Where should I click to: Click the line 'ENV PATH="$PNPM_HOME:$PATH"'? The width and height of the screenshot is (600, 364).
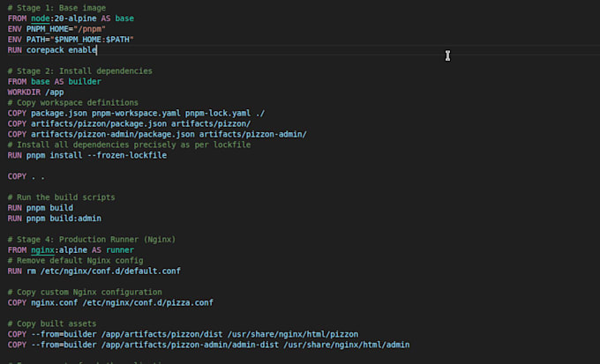coord(71,40)
